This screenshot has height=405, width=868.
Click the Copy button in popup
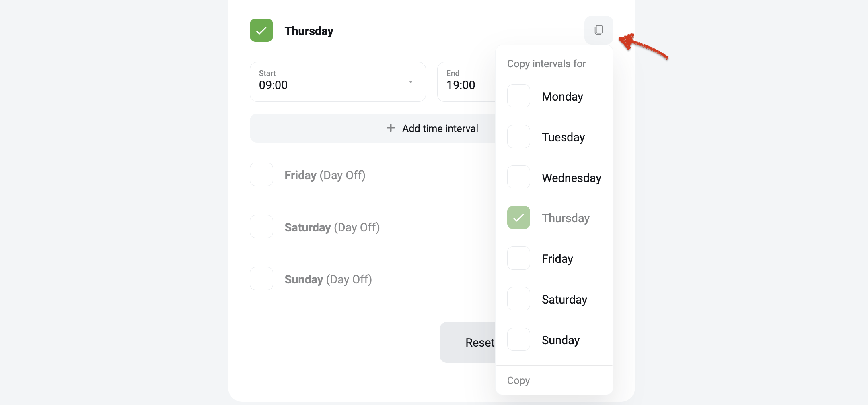click(x=518, y=380)
